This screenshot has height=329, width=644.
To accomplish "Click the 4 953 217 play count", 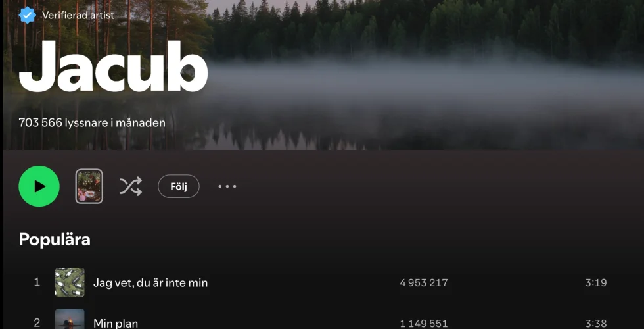I will [x=424, y=283].
